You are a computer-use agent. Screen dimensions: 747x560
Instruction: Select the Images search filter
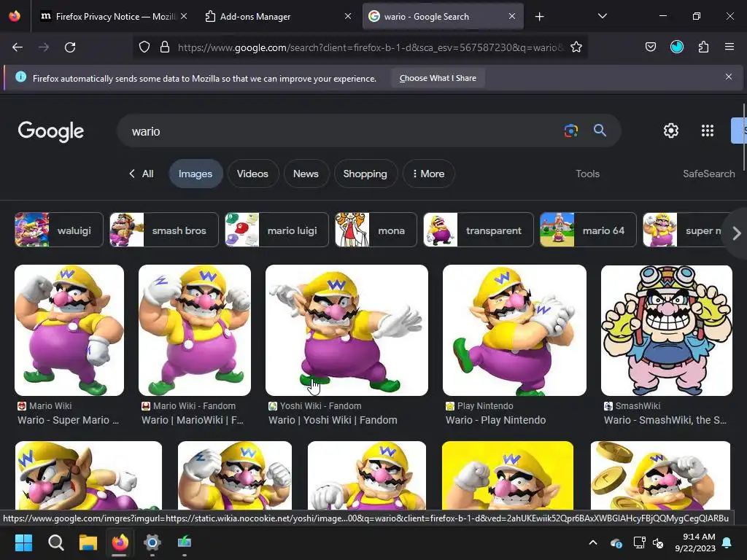(196, 174)
